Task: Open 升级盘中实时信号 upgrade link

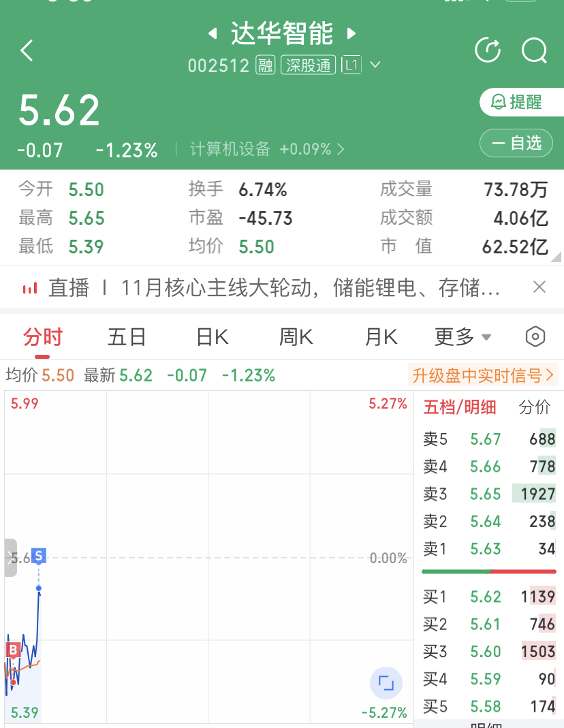Action: tap(483, 375)
